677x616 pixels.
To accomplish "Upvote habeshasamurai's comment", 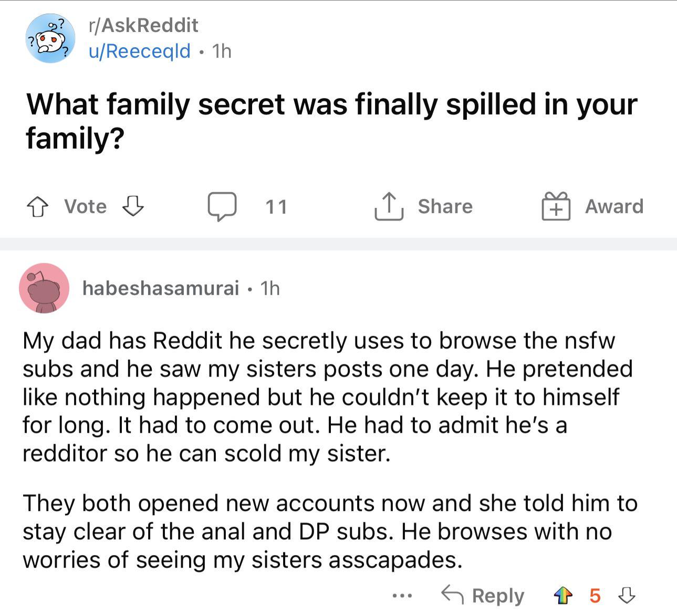I will 564,595.
